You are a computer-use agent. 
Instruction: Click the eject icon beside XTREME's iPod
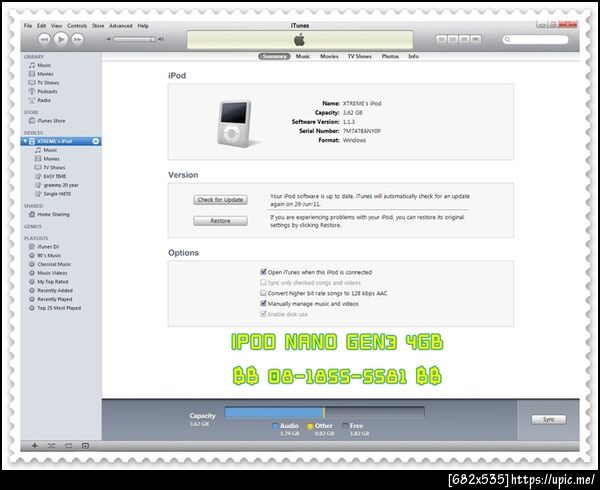(x=96, y=141)
